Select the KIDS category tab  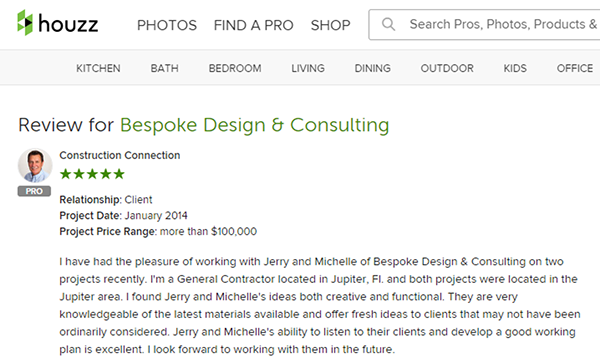(x=515, y=68)
